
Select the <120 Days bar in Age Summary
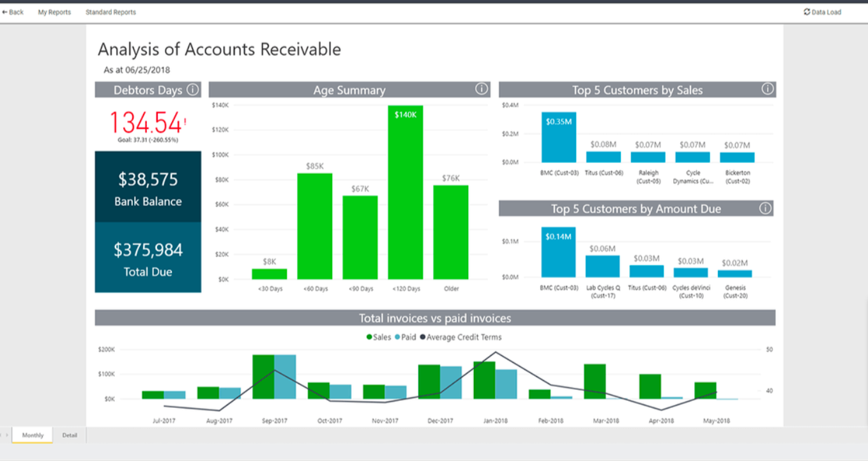pos(406,192)
